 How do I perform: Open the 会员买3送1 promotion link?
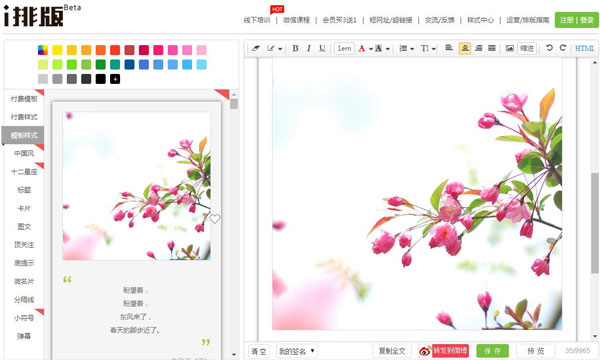coord(339,20)
